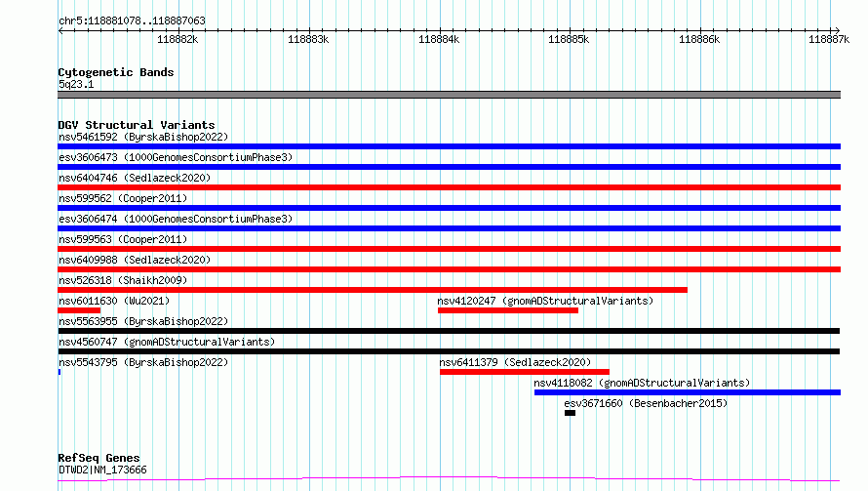Select the blue bar under nsv599562
Viewport: 868px width, 491px height.
[449, 208]
